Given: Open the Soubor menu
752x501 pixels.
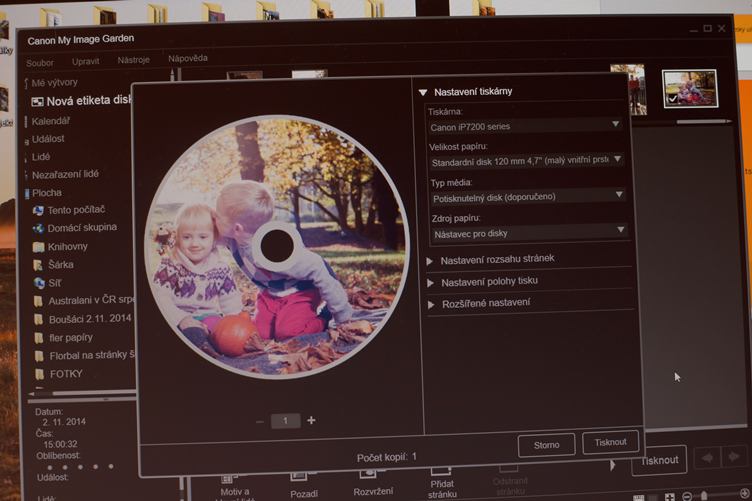Looking at the screenshot, I should point(40,63).
